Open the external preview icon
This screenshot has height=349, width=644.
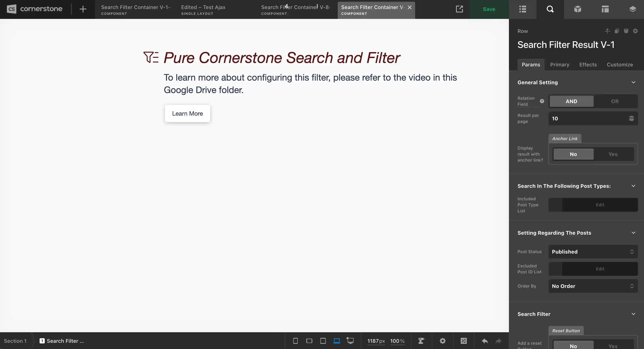tap(459, 9)
